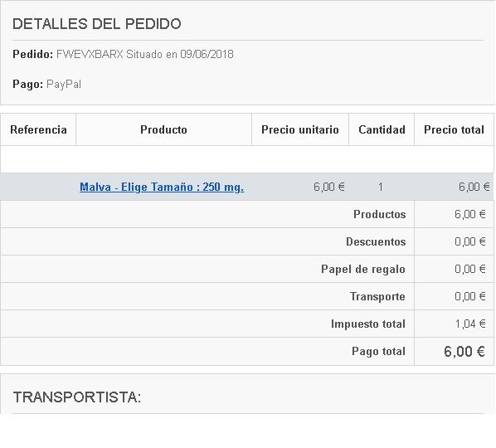The height and width of the screenshot is (448, 496).
Task: Click the Precio unitario column header
Action: tap(300, 129)
